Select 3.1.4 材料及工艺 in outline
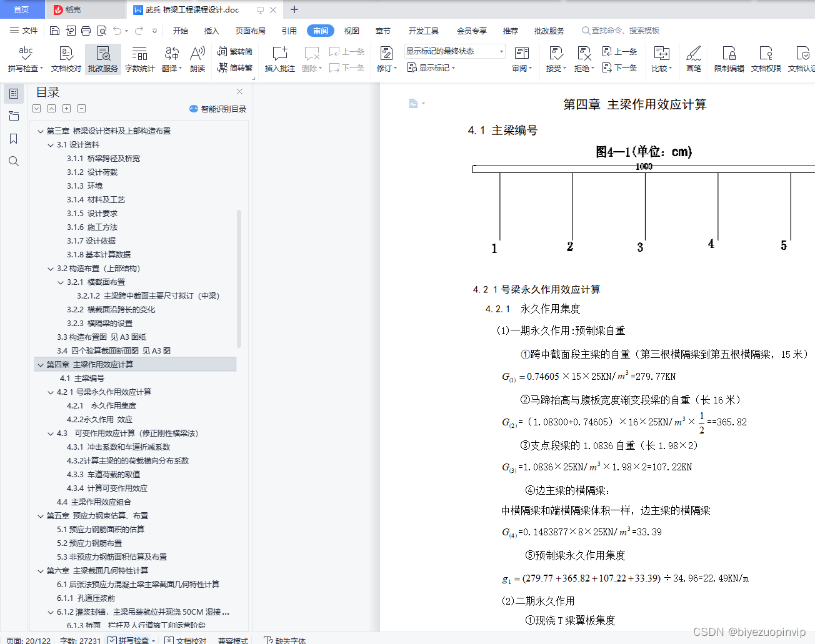The width and height of the screenshot is (815, 644). tap(96, 200)
